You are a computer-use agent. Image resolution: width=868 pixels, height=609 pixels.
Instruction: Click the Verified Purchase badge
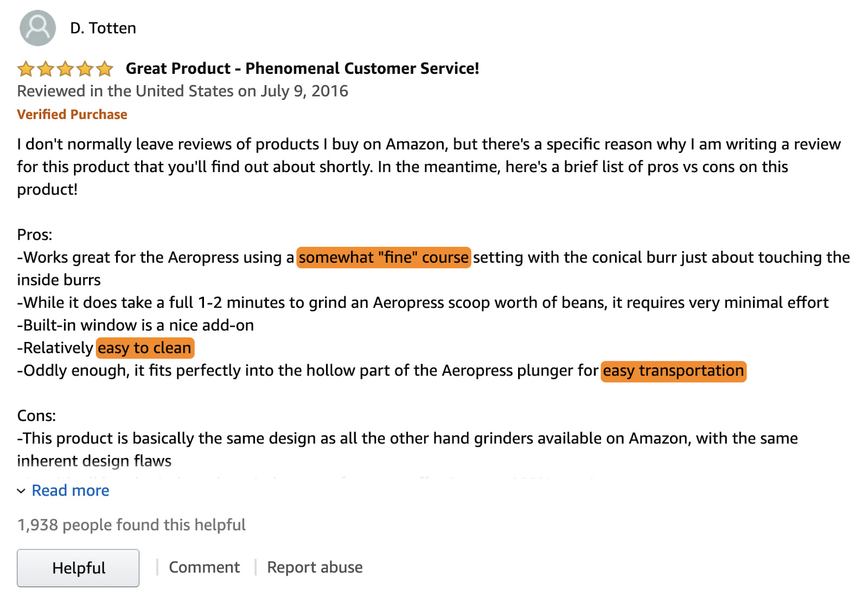[72, 114]
